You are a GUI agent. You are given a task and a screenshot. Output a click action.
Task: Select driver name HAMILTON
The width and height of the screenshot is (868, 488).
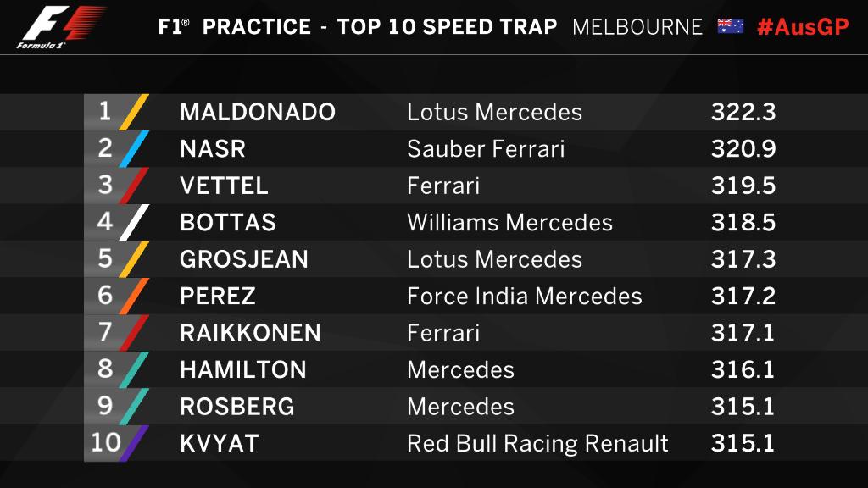tap(243, 369)
